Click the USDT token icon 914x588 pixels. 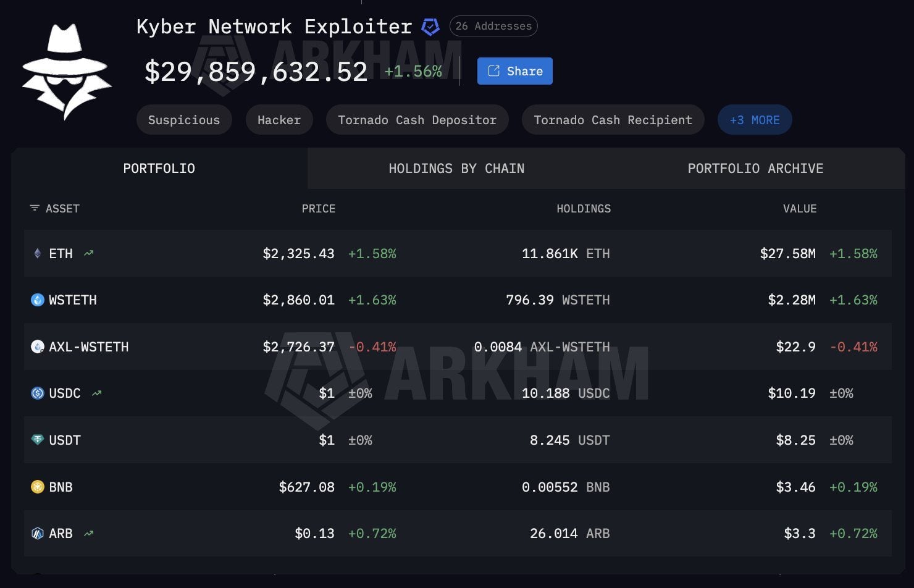37,440
